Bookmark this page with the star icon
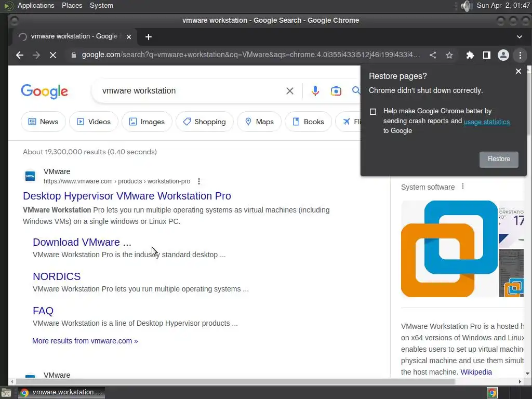Viewport: 532px width, 399px height. (449, 55)
